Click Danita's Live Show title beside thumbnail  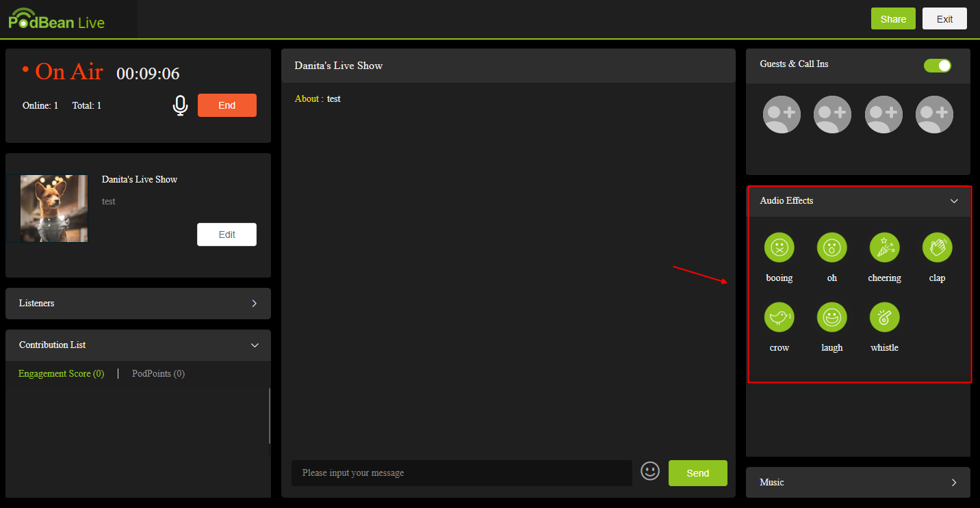tap(140, 179)
